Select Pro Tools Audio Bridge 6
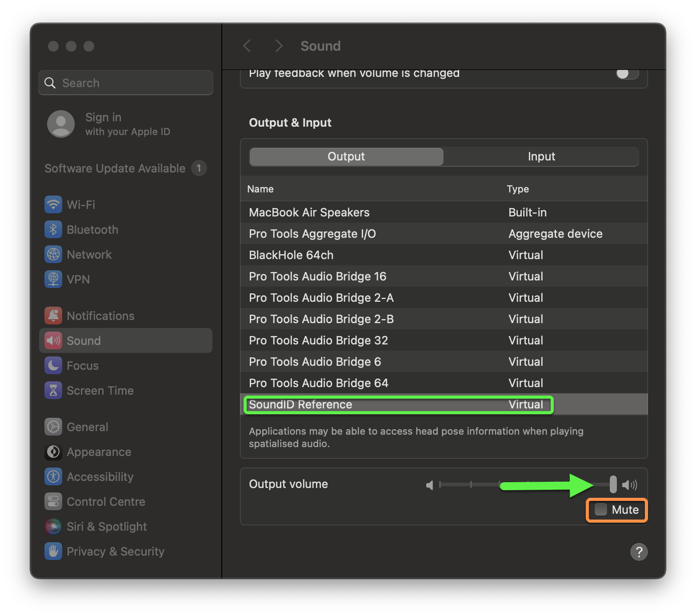This screenshot has height=616, width=696. [x=444, y=361]
